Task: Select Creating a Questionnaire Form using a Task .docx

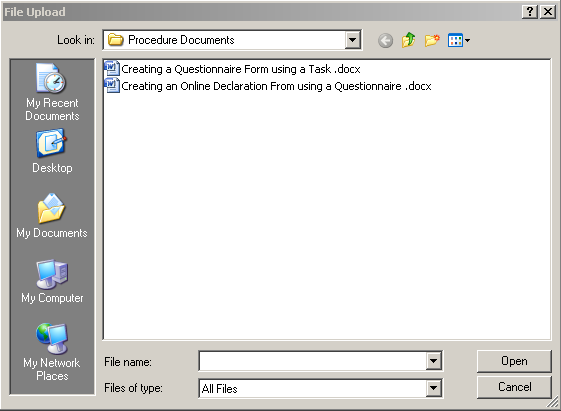Action: [240, 69]
